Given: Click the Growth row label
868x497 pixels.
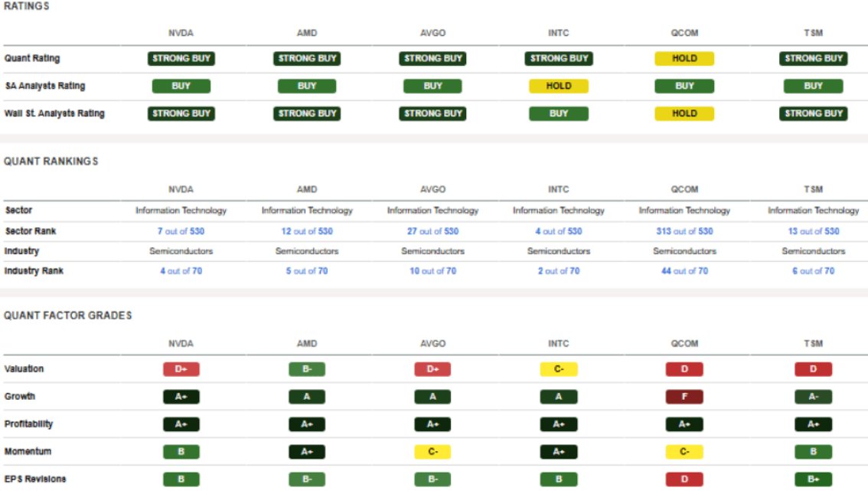Looking at the screenshot, I should tap(19, 397).
